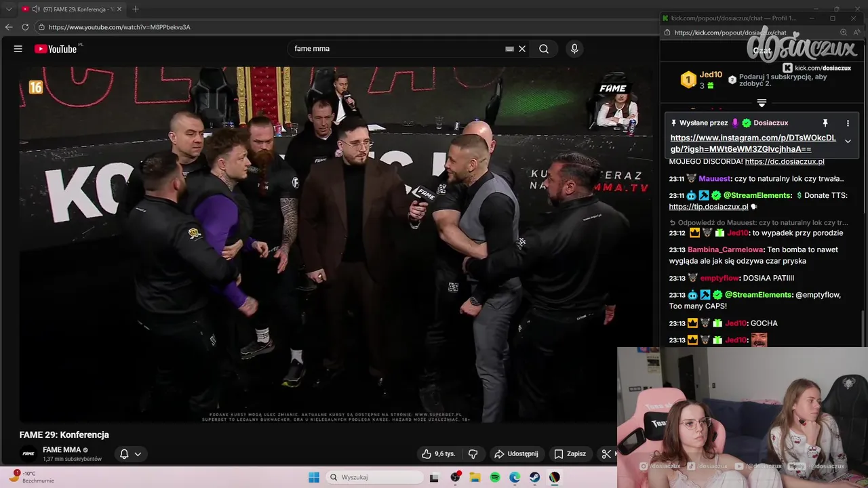Click the 'FAME 29: Konferencja' video title
This screenshot has height=488, width=868.
[x=64, y=435]
